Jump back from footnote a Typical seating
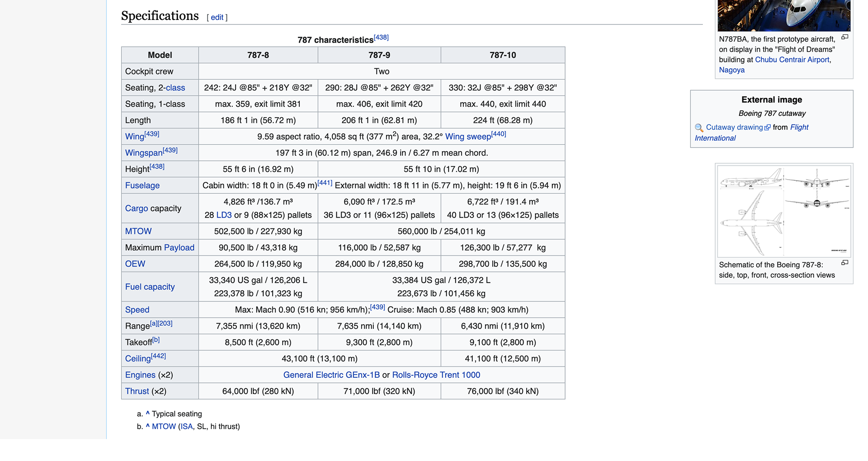 [147, 413]
